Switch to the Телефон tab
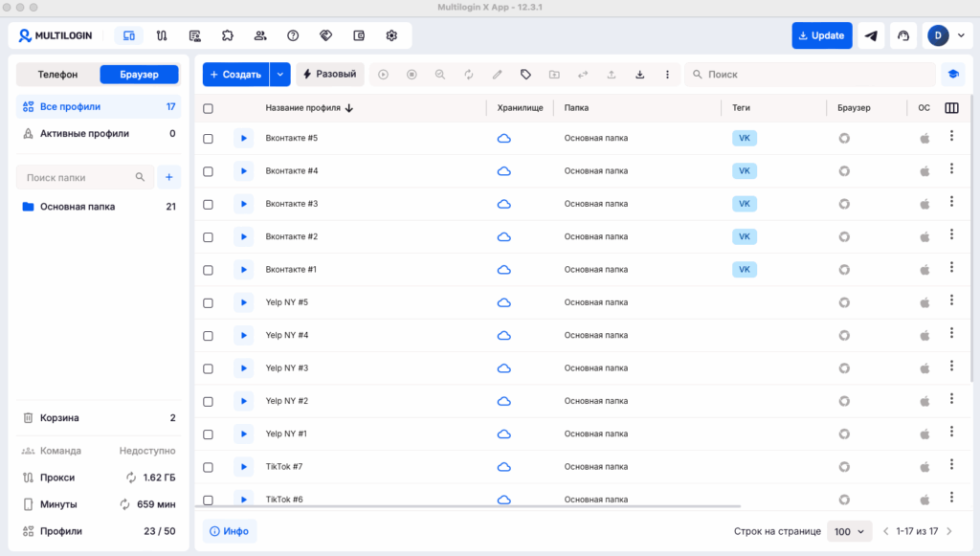Screen dimensions: 980x556 (57, 75)
